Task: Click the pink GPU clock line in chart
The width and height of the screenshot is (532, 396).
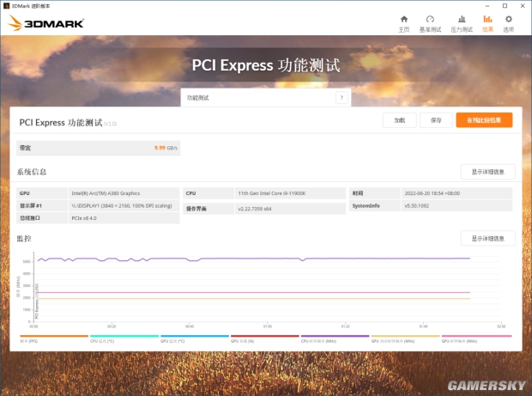Action: (x=254, y=292)
